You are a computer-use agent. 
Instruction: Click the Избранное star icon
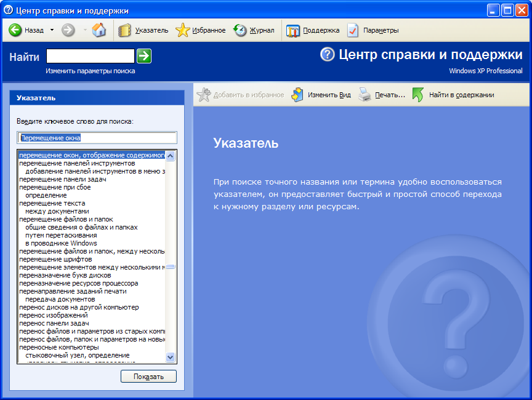pos(182,30)
